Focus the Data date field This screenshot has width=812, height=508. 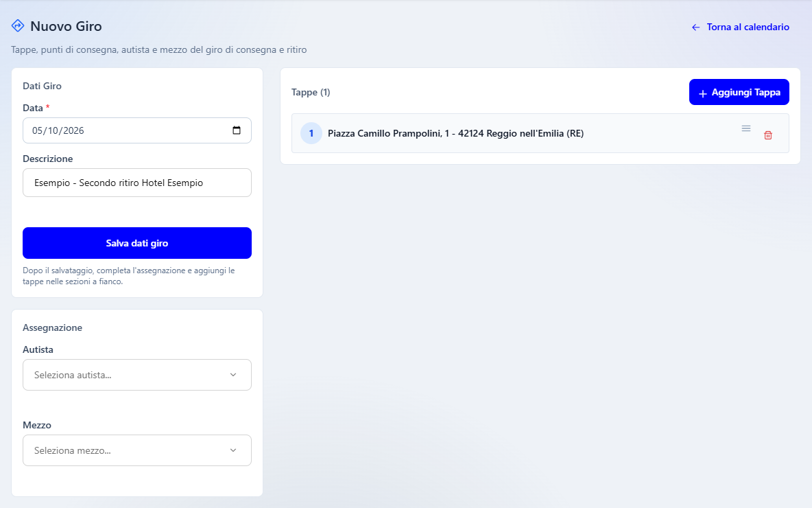[x=137, y=130]
